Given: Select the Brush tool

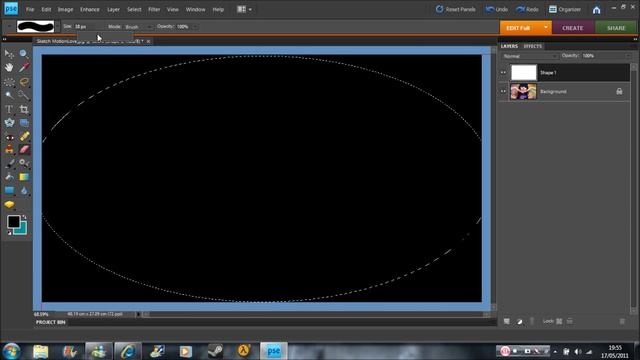Looking at the screenshot, I should tap(9, 164).
